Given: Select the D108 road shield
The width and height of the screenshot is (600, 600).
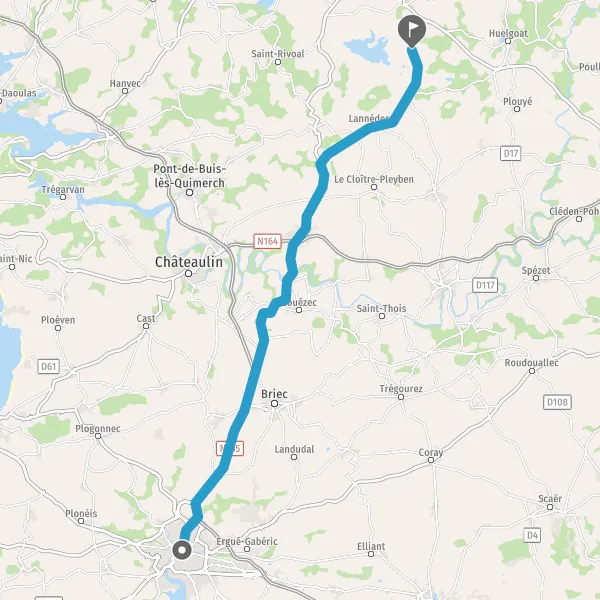Looking at the screenshot, I should click(x=557, y=402).
